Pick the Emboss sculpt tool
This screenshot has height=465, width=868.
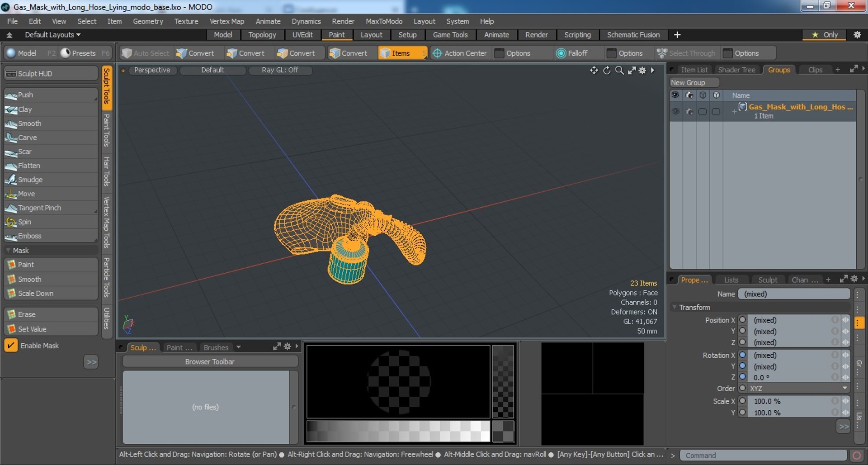29,236
